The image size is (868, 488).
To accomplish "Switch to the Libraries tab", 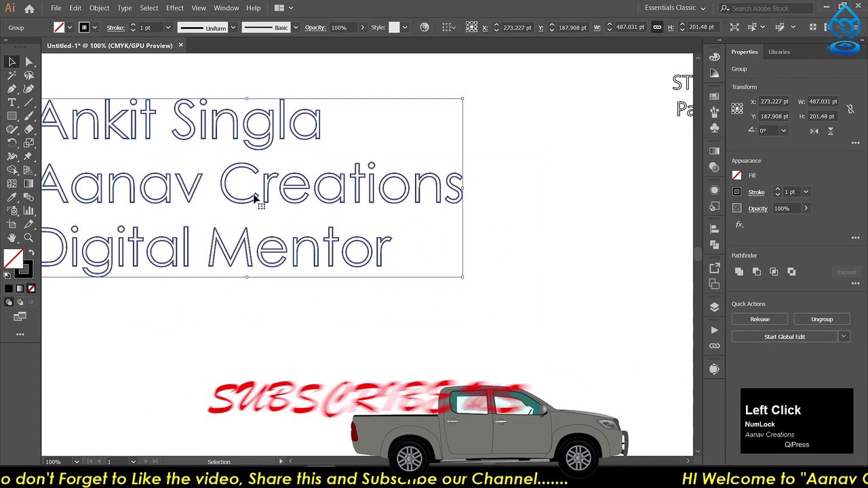I will [778, 52].
